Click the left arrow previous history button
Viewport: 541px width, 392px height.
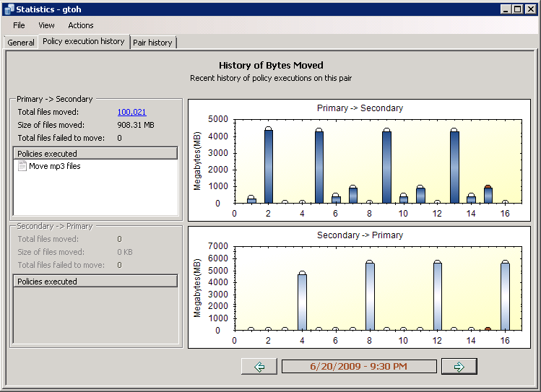point(259,367)
